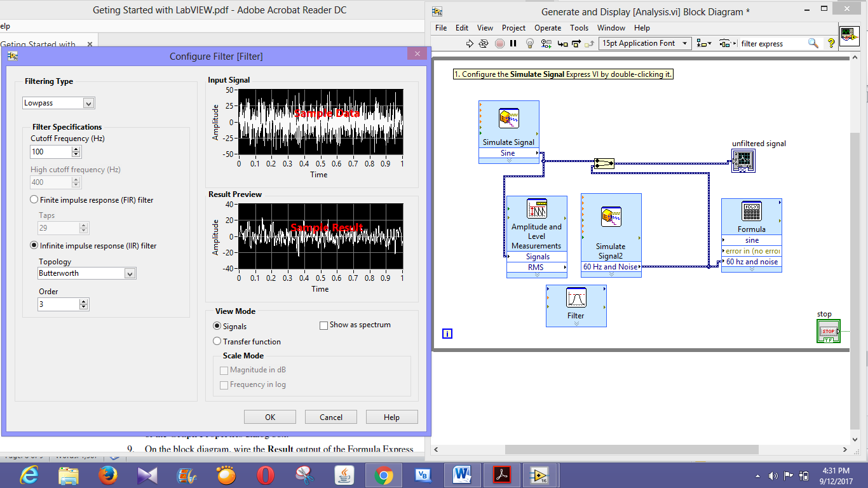Enable the Show as spectrum checkbox
Image resolution: width=868 pixels, height=488 pixels.
pos(323,325)
